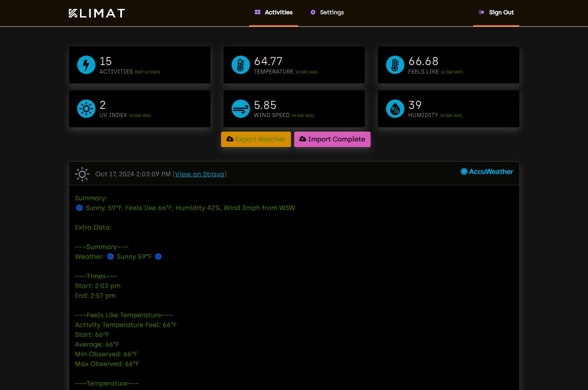Click the ACTIVITIES PAST 14 DAYS label
Viewport: 588px width, 390px height.
(x=130, y=71)
